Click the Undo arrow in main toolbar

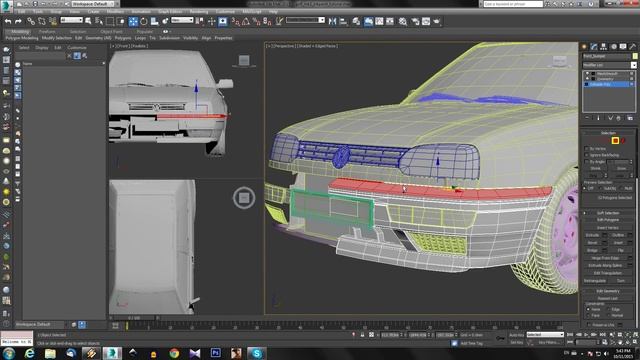[x=8, y=21]
